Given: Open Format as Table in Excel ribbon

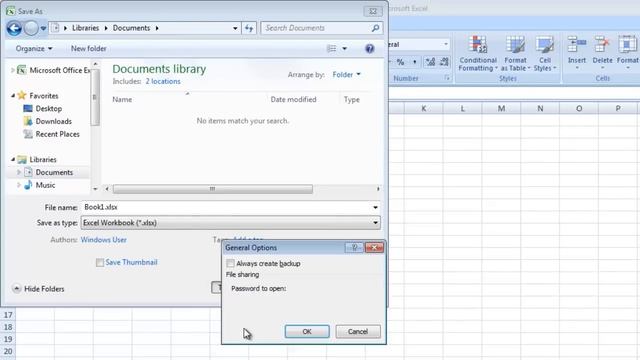Looking at the screenshot, I should tap(515, 53).
